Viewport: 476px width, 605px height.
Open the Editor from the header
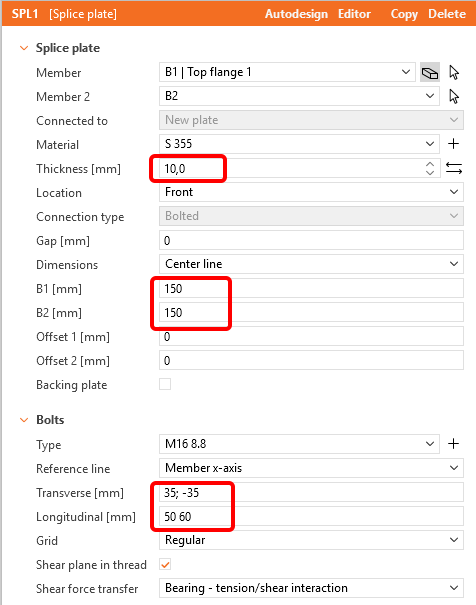(354, 14)
